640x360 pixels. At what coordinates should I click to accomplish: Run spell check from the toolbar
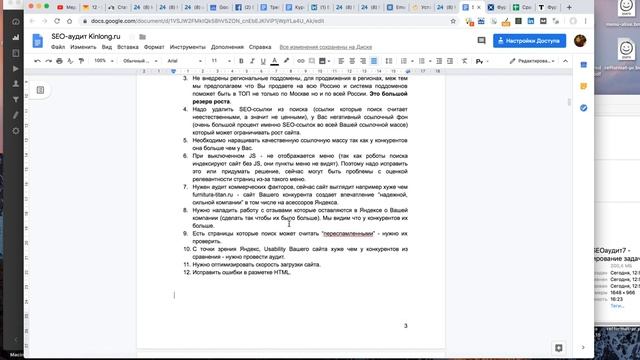coord(70,61)
